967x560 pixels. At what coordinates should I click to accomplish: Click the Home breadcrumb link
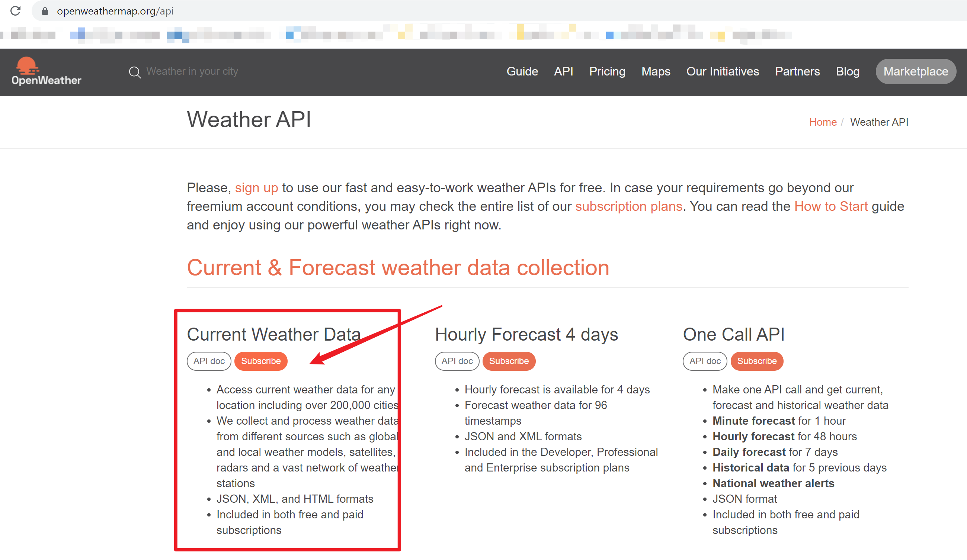coord(822,122)
